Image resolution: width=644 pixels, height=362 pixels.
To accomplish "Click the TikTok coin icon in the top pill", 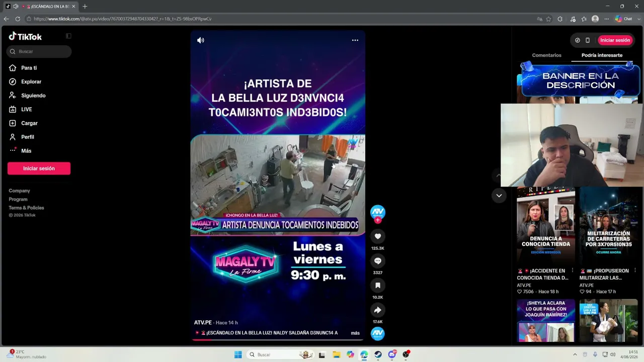I will pyautogui.click(x=578, y=40).
